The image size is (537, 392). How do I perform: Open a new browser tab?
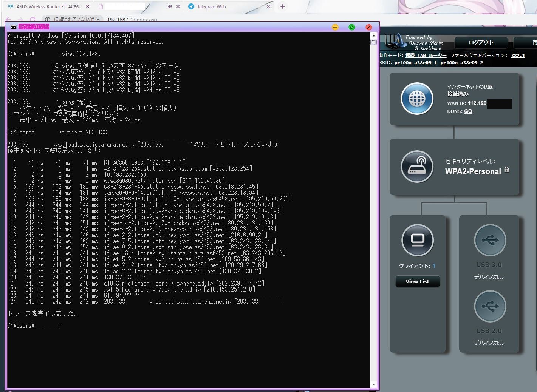(282, 6)
